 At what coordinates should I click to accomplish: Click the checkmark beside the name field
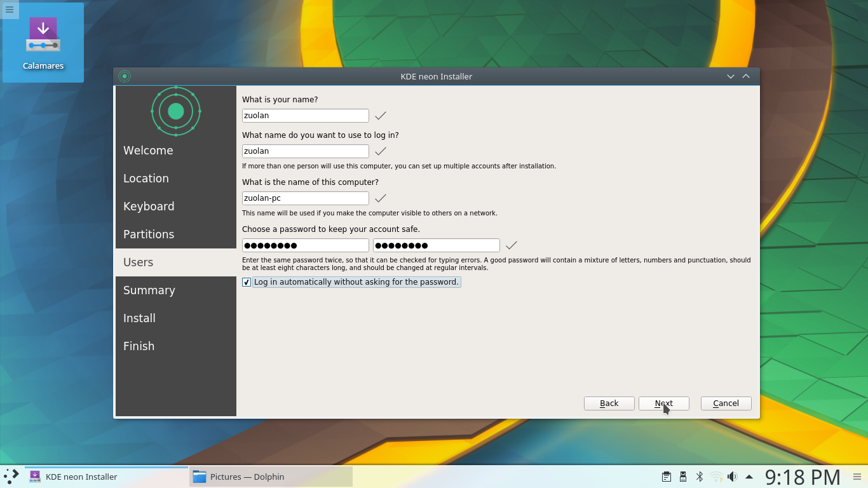pyautogui.click(x=381, y=116)
